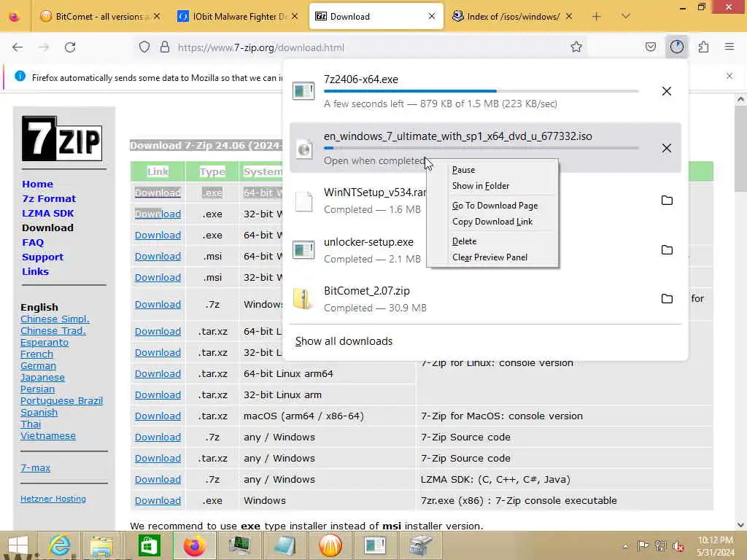The height and width of the screenshot is (560, 747).
Task: Show unlocker-setup.exe in folder
Action: pyautogui.click(x=667, y=250)
